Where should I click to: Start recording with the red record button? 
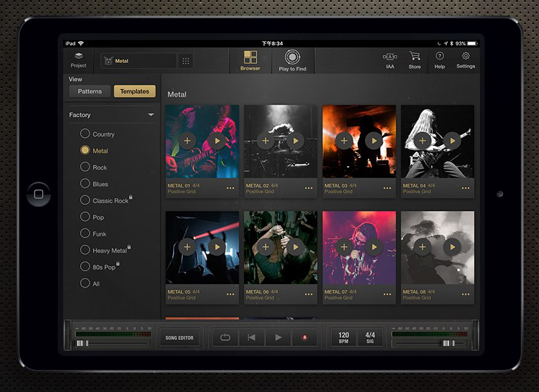[304, 338]
